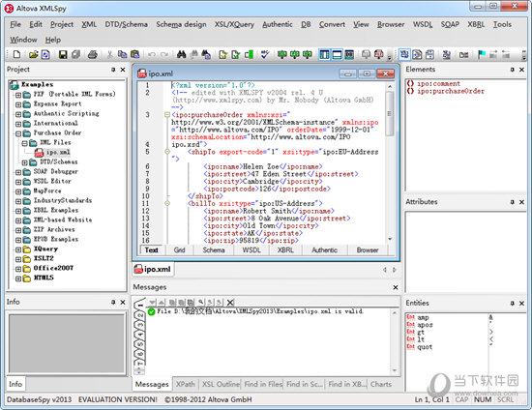Pin the Elements panel
The image size is (532, 410).
pos(512,70)
